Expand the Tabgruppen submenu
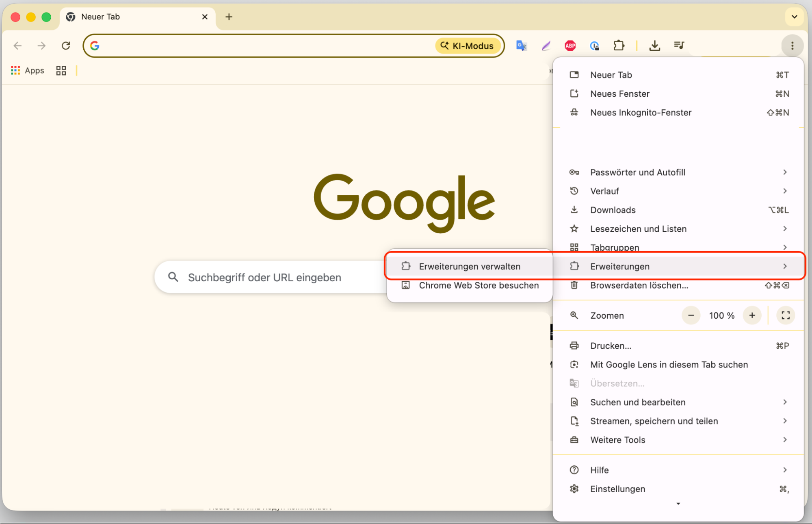The width and height of the screenshot is (812, 524). pyautogui.click(x=678, y=248)
